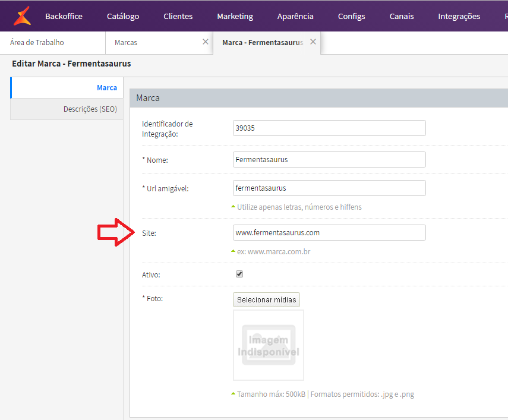
Task: Open the Aparência menu
Action: tap(295, 16)
